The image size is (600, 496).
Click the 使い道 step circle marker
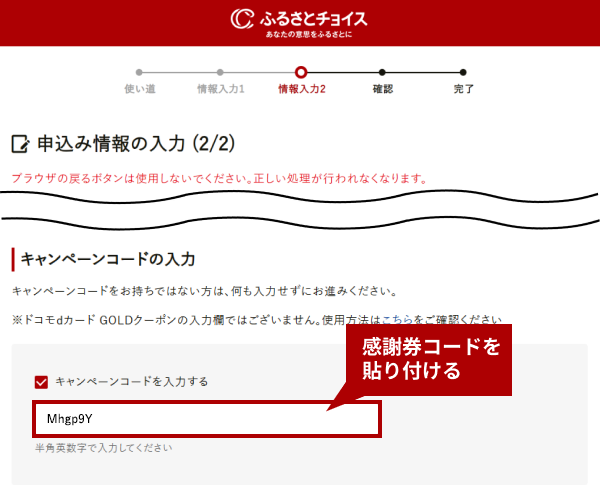point(139,72)
